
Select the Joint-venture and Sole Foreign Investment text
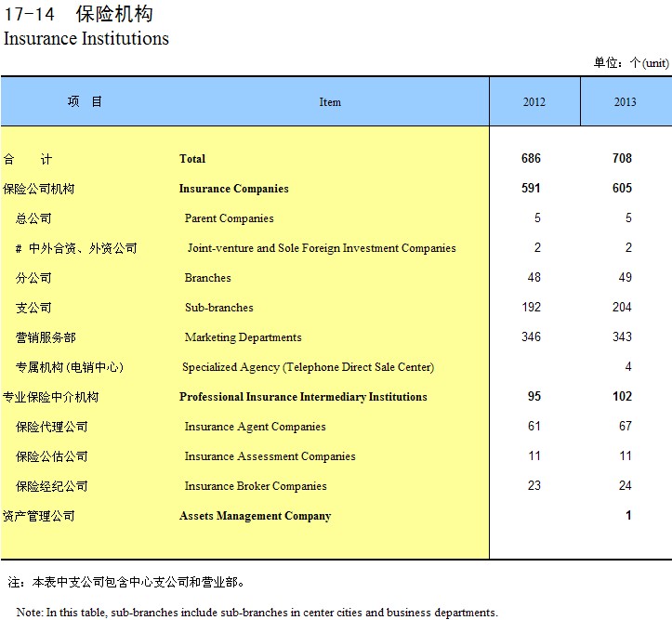point(321,248)
